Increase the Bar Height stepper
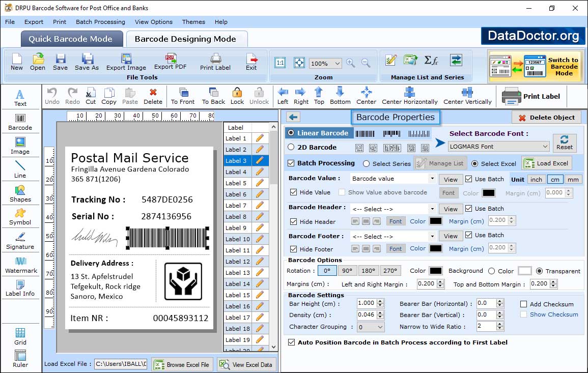Image resolution: width=588 pixels, height=373 pixels. coord(381,301)
